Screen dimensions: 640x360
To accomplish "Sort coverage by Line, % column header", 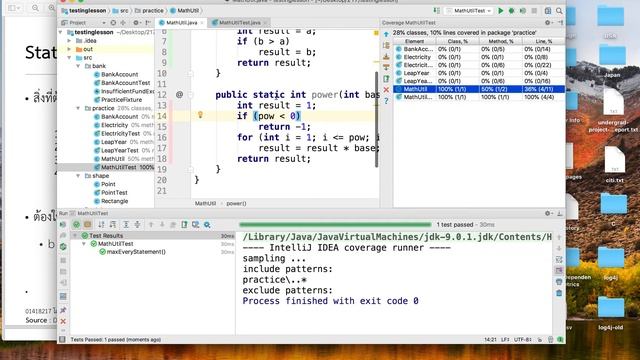I will tap(544, 41).
